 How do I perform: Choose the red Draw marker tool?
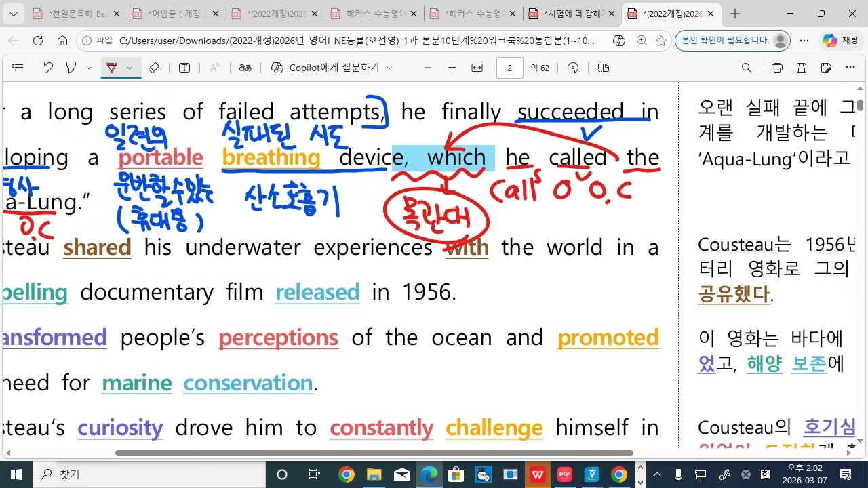[112, 68]
